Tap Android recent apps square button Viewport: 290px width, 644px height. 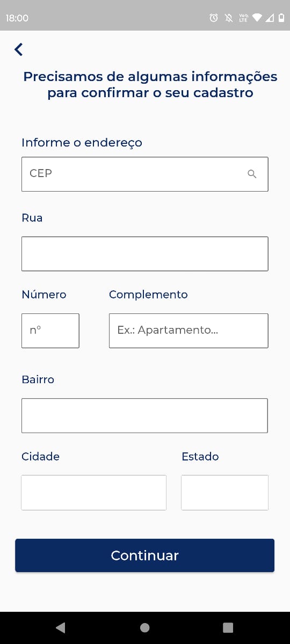pyautogui.click(x=228, y=627)
